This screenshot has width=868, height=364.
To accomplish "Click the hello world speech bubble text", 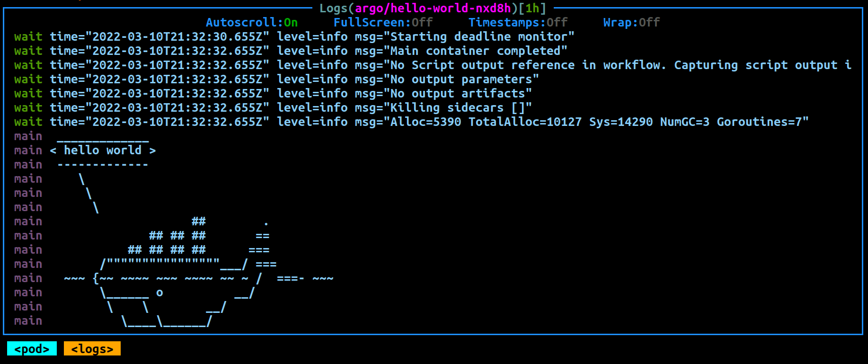I will point(103,150).
